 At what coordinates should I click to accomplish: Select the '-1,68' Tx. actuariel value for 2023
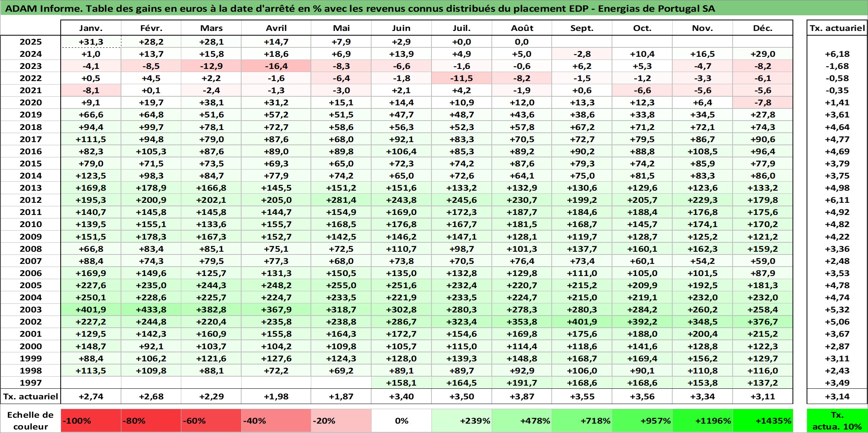click(x=837, y=66)
